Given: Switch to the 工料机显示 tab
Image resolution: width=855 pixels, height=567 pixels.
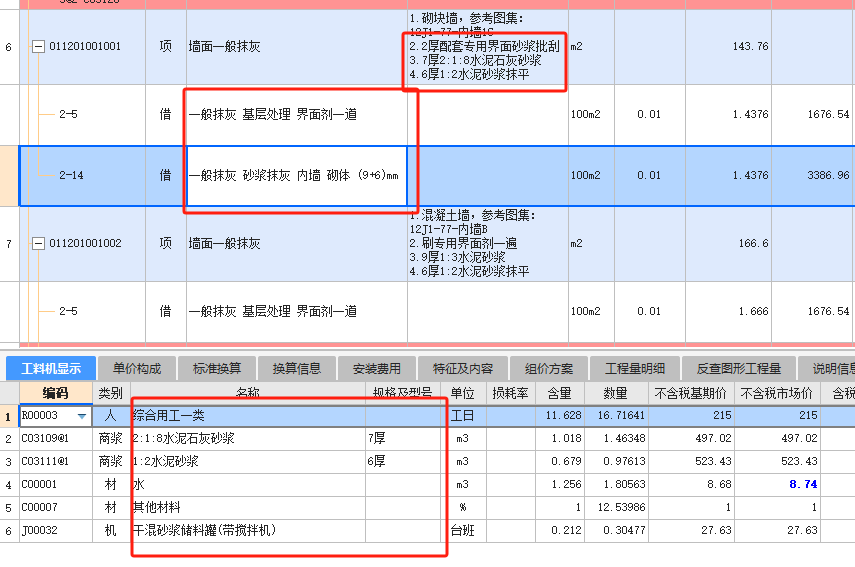Looking at the screenshot, I should click(51, 369).
